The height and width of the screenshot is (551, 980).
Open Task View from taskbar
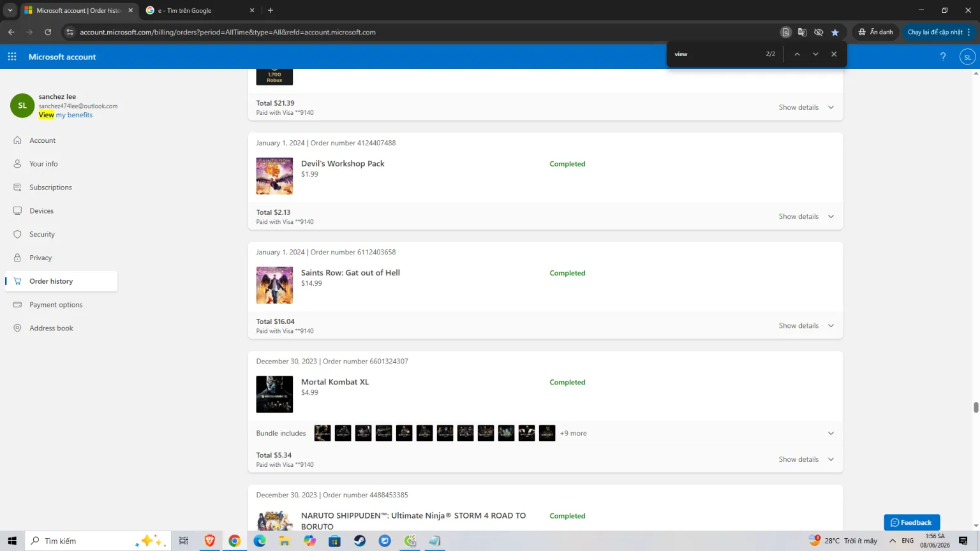[x=184, y=541]
